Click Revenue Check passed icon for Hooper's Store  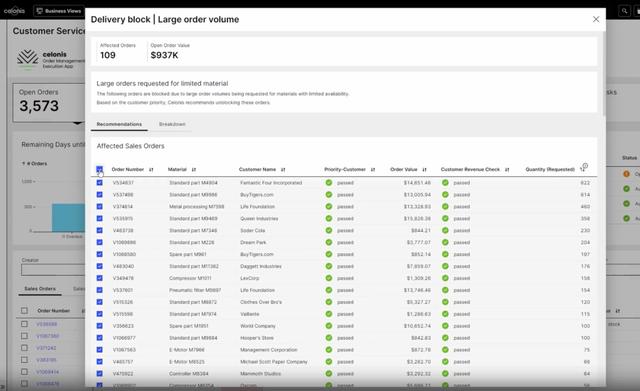tap(445, 338)
